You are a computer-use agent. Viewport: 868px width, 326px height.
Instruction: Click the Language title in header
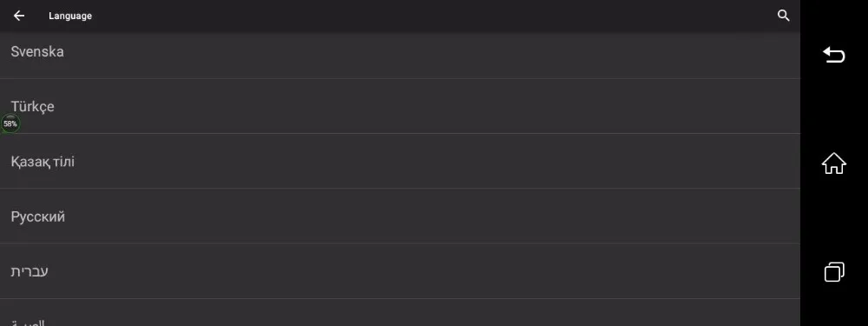(x=70, y=16)
